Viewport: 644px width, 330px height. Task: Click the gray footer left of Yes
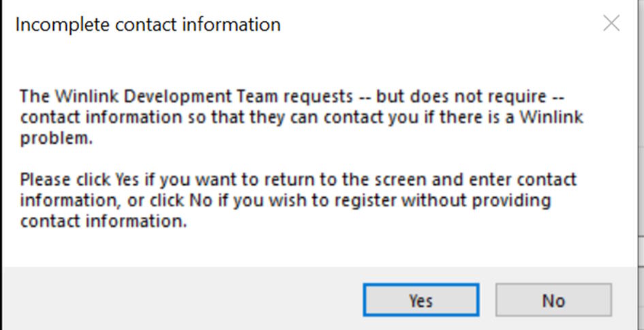[177, 300]
